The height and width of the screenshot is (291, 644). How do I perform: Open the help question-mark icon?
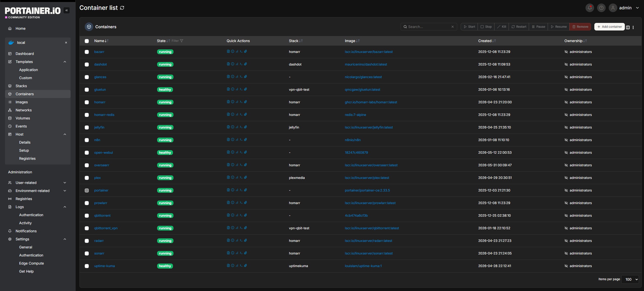click(x=601, y=8)
